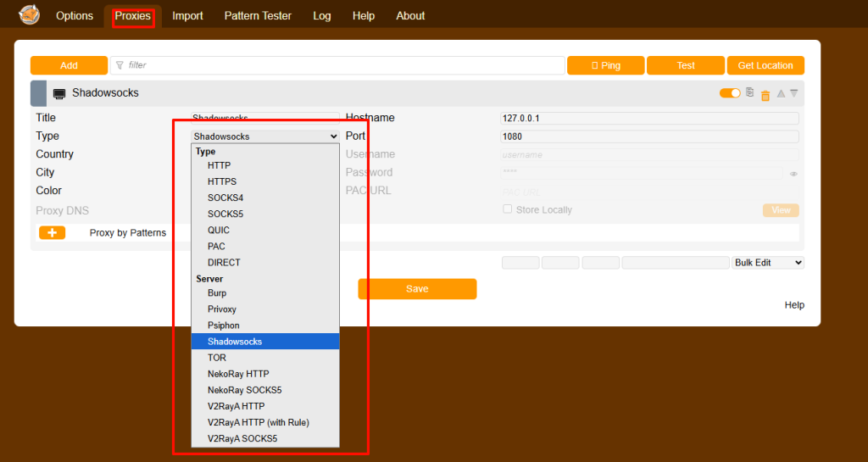Switch to the Import tab
Image resolution: width=868 pixels, height=462 pixels.
[x=187, y=16]
